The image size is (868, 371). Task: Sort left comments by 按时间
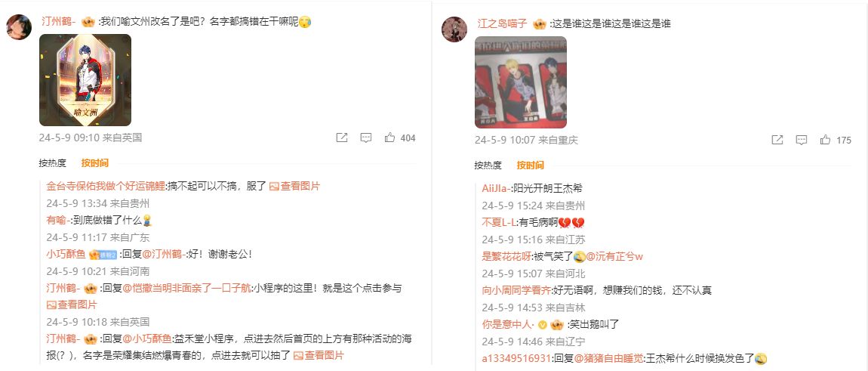click(95, 163)
